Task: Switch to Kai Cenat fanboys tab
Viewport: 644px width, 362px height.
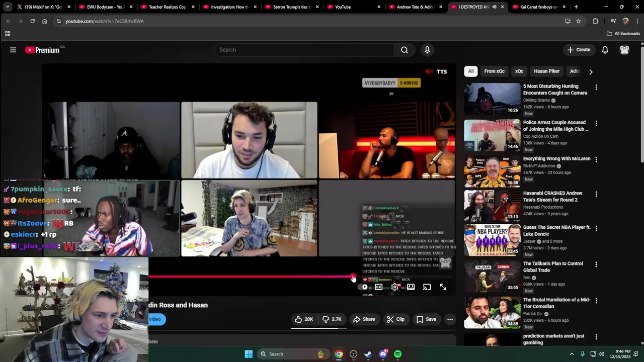Action: (538, 7)
